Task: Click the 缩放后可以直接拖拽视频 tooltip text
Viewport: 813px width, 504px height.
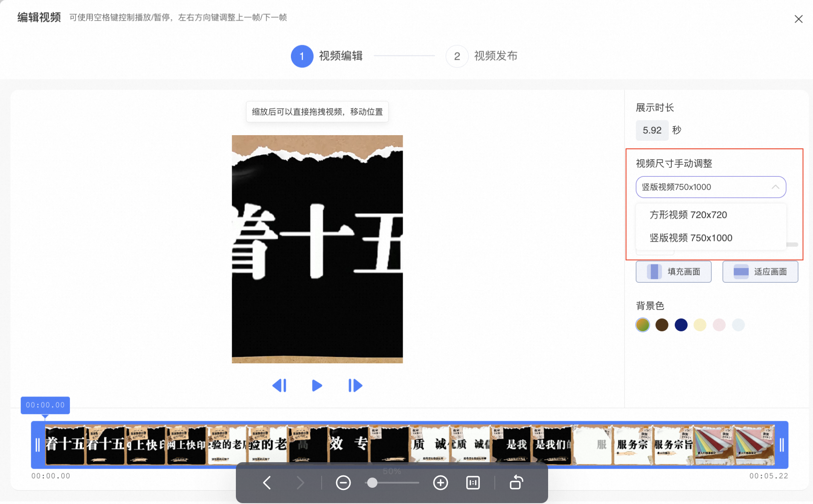Action: (317, 112)
